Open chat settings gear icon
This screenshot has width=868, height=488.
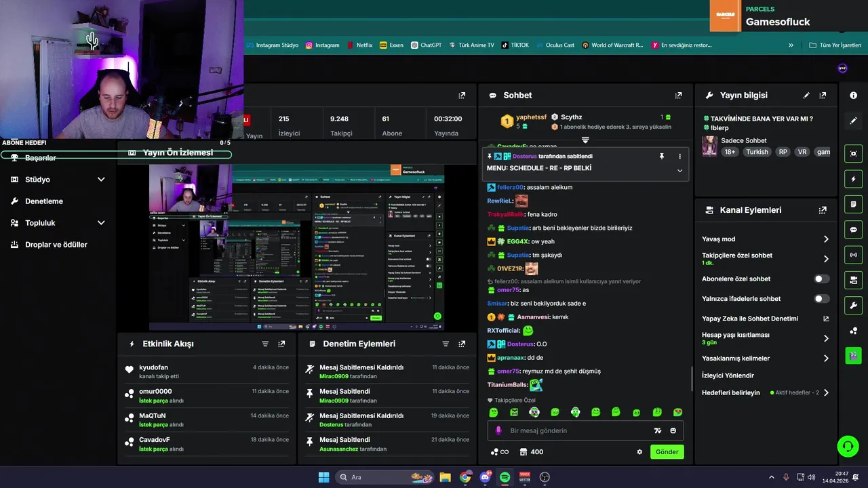point(639,452)
